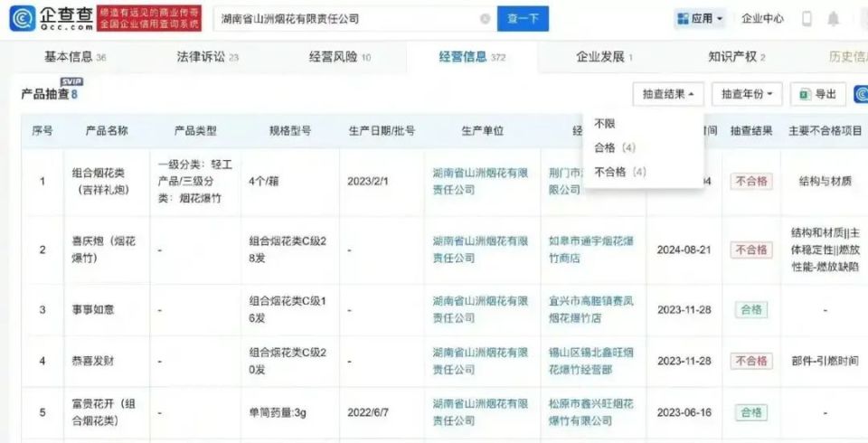Click spec cell 组合烟花类C级16发
868x443 pixels.
[288, 309]
